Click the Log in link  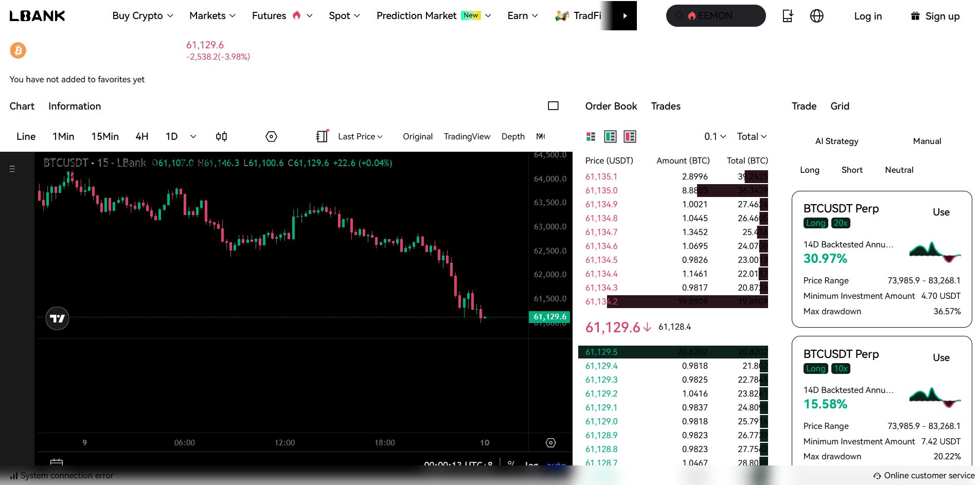pyautogui.click(x=868, y=16)
